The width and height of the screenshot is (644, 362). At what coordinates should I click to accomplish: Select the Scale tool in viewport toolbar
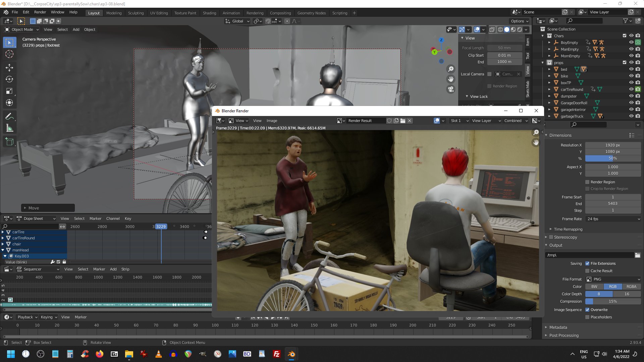point(9,91)
